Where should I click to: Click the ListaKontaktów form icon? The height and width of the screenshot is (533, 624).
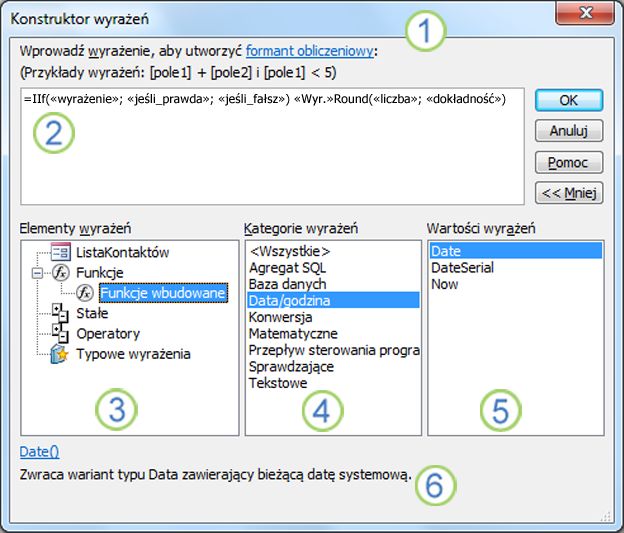(x=60, y=252)
